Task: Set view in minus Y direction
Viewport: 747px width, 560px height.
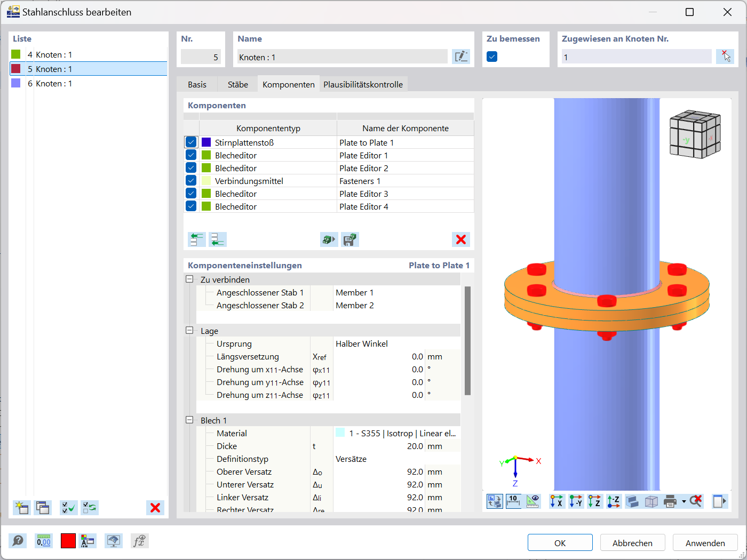Action: point(576,501)
